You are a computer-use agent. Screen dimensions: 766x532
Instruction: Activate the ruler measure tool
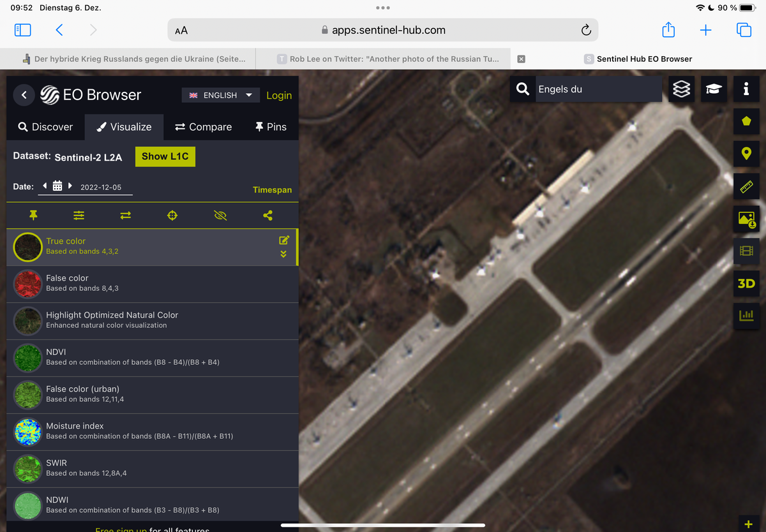pos(746,186)
